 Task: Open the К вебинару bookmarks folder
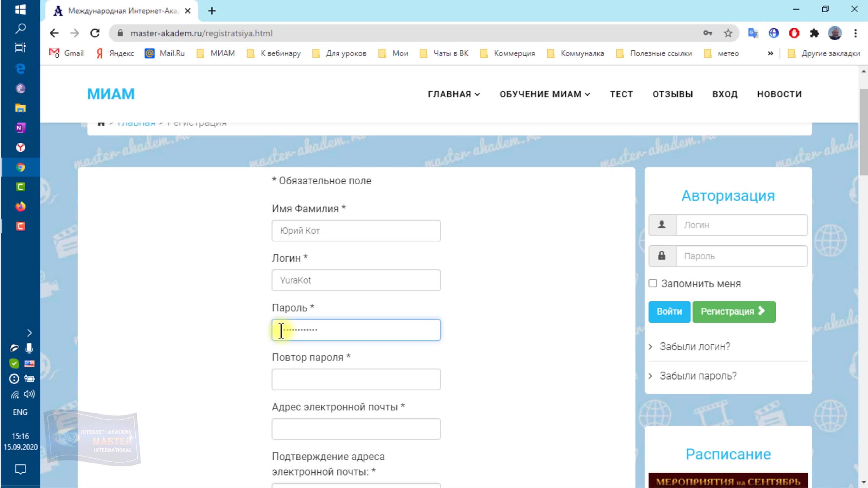(274, 53)
